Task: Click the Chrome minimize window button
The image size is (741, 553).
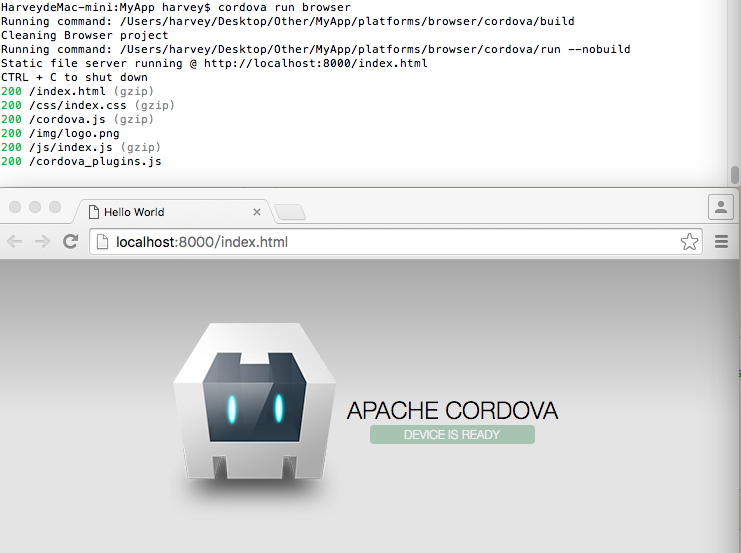Action: pos(35,207)
